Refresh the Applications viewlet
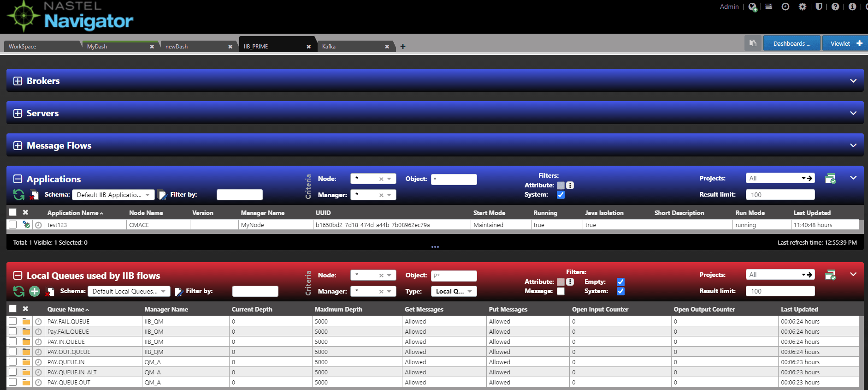This screenshot has width=868, height=390. [19, 195]
